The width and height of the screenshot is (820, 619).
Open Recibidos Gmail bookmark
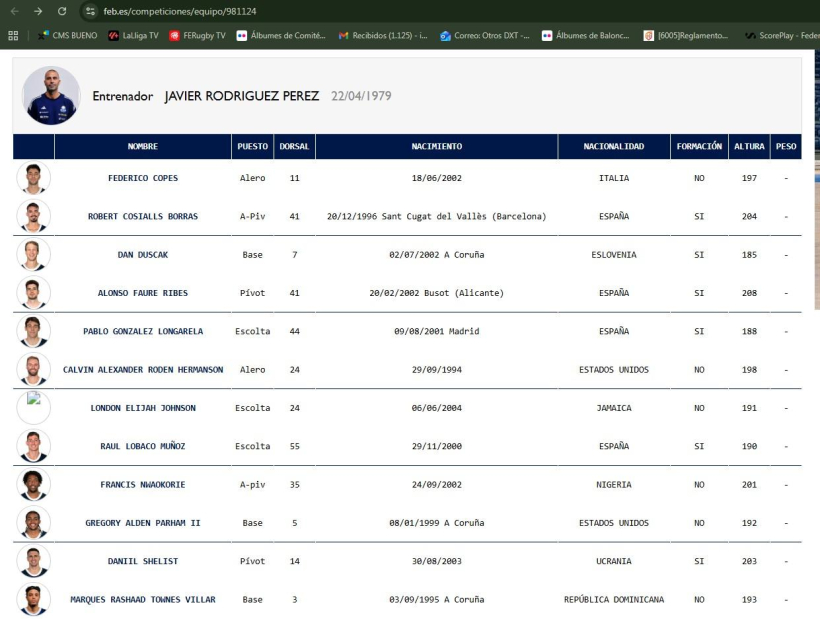(x=383, y=36)
